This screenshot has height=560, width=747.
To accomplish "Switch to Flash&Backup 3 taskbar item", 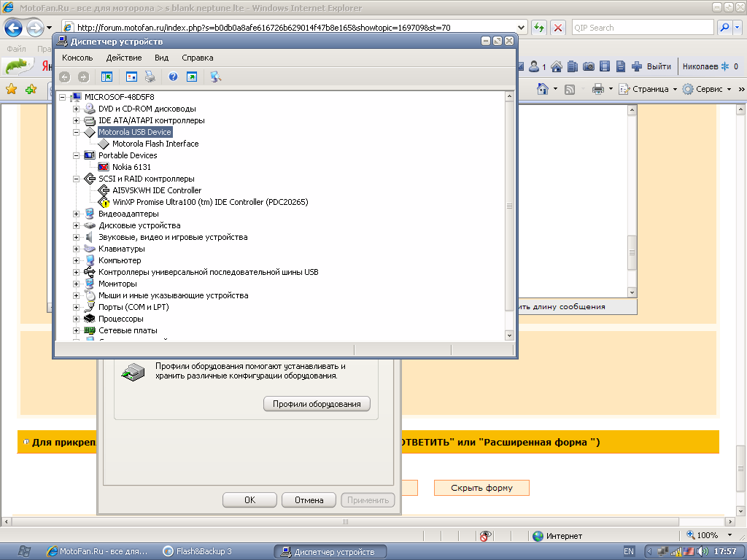I will (x=198, y=551).
